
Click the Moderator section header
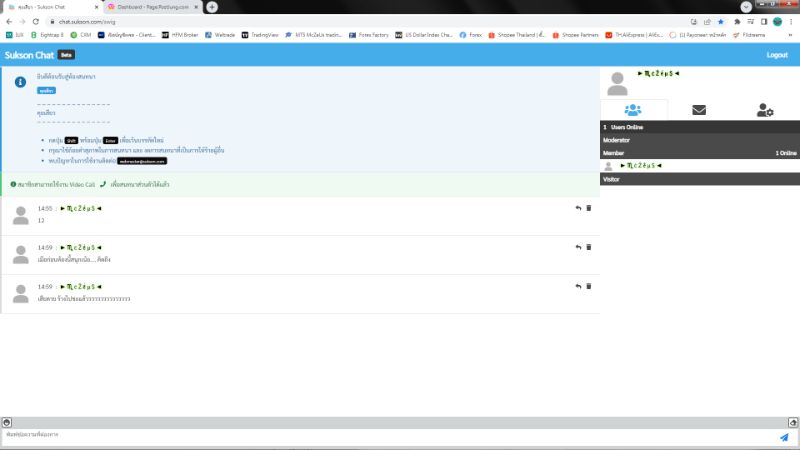tap(699, 140)
